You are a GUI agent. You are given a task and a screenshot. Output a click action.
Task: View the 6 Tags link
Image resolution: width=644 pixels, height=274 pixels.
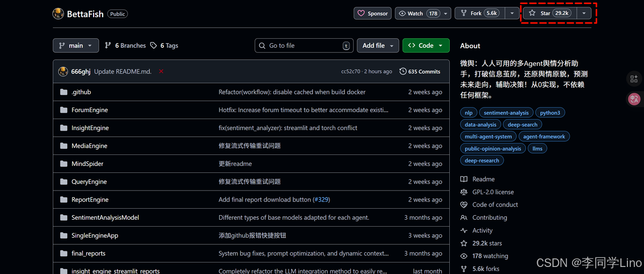pos(165,45)
